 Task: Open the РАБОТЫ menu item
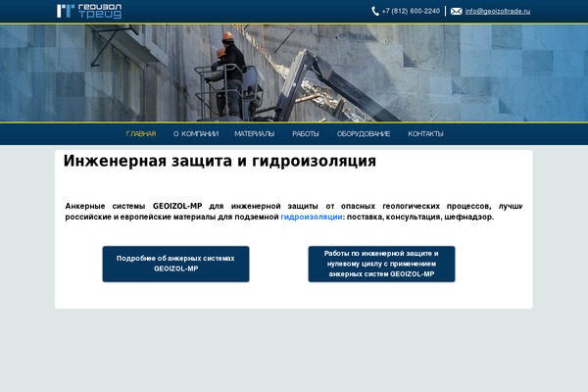click(306, 134)
